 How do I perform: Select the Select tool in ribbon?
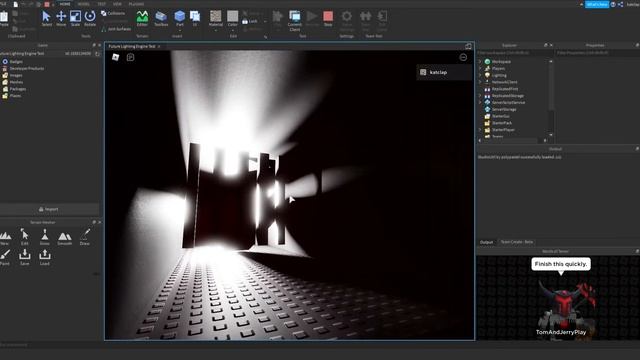47,18
